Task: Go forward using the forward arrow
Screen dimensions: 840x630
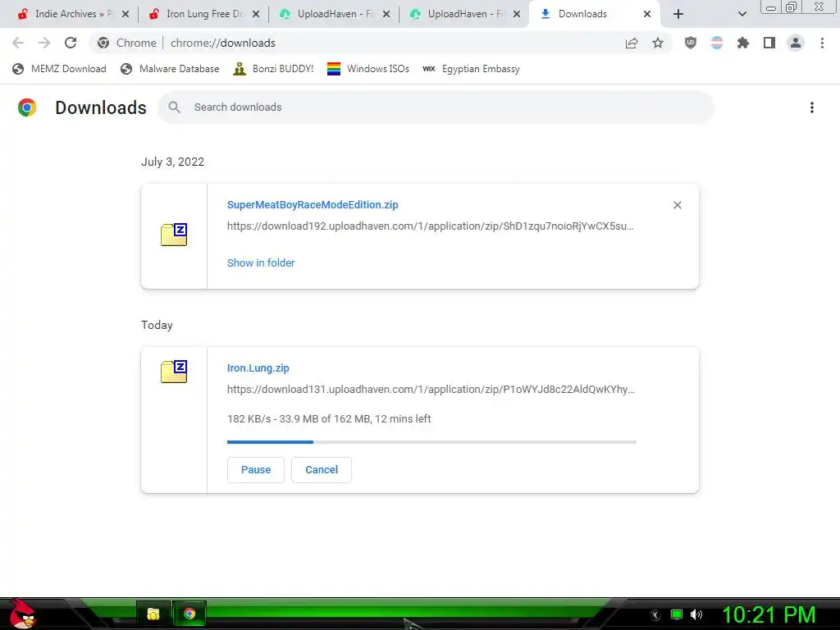Action: [44, 43]
